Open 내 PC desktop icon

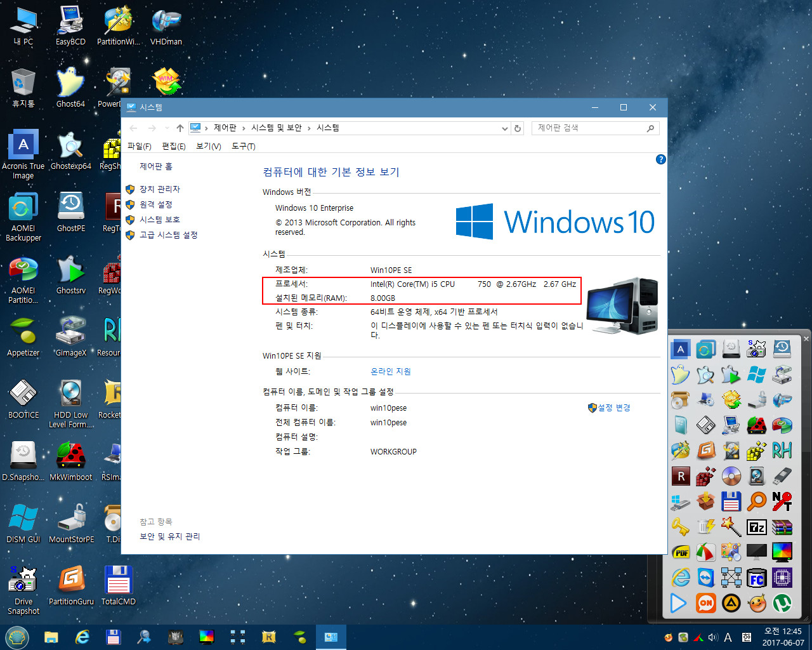23,25
